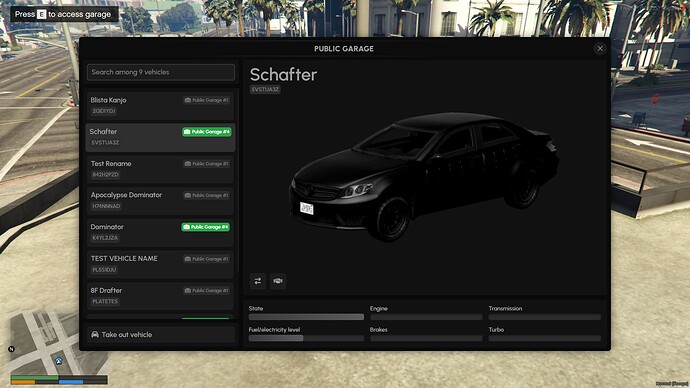
Task: Close the Public Garage window
Action: coord(600,49)
